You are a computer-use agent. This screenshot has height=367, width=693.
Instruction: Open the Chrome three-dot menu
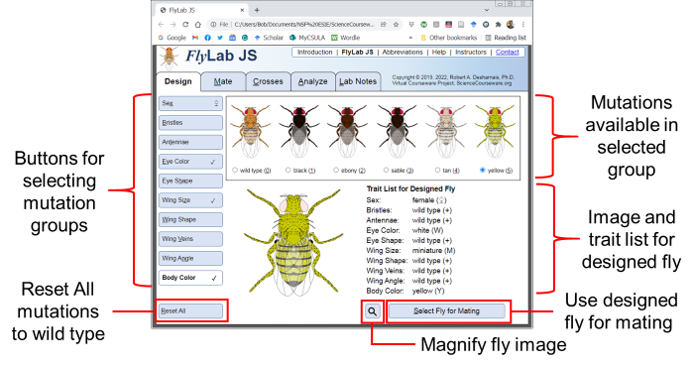tap(523, 25)
